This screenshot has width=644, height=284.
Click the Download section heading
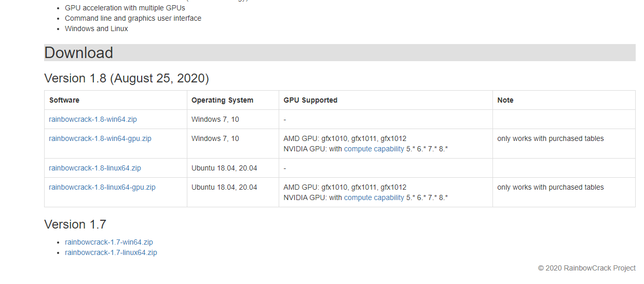(x=340, y=52)
